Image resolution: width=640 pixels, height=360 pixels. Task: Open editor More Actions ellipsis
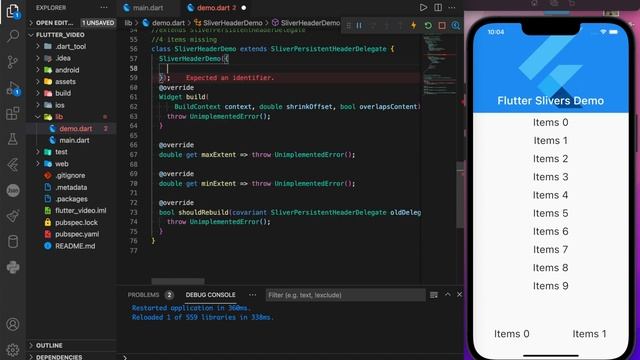(452, 7)
